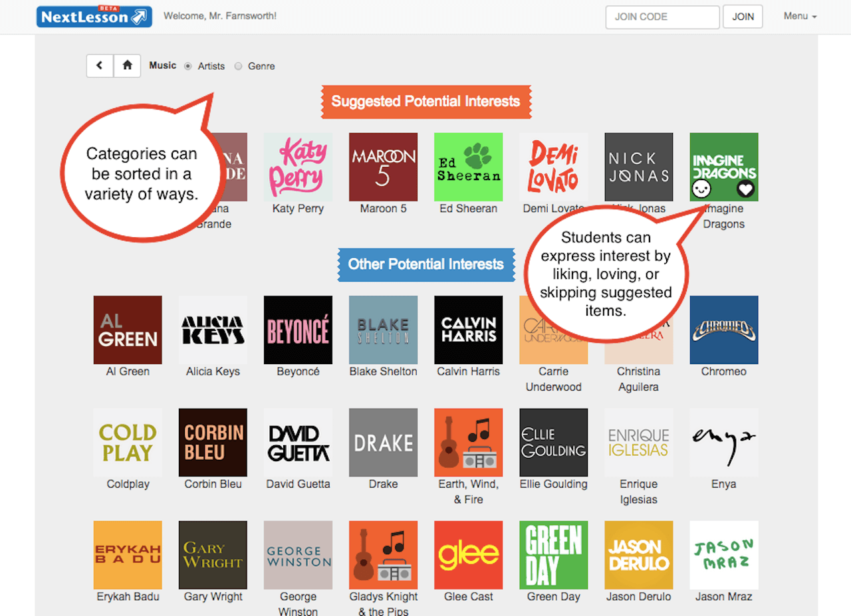The image size is (851, 616).
Task: Choose the Enya tile
Action: point(723,443)
